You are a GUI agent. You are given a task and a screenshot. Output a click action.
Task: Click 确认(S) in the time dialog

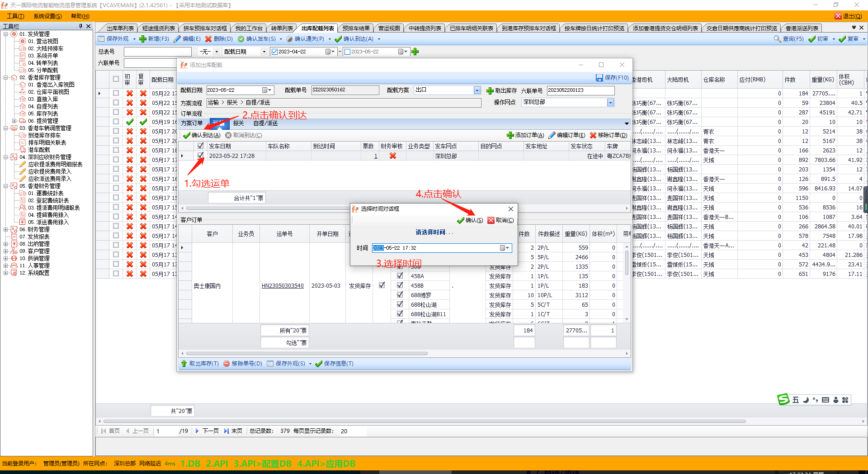coord(470,220)
